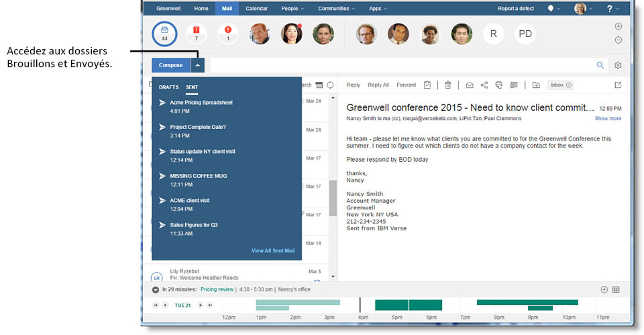Image resolution: width=644 pixels, height=335 pixels.
Task: Click the Compose button
Action: [x=171, y=65]
